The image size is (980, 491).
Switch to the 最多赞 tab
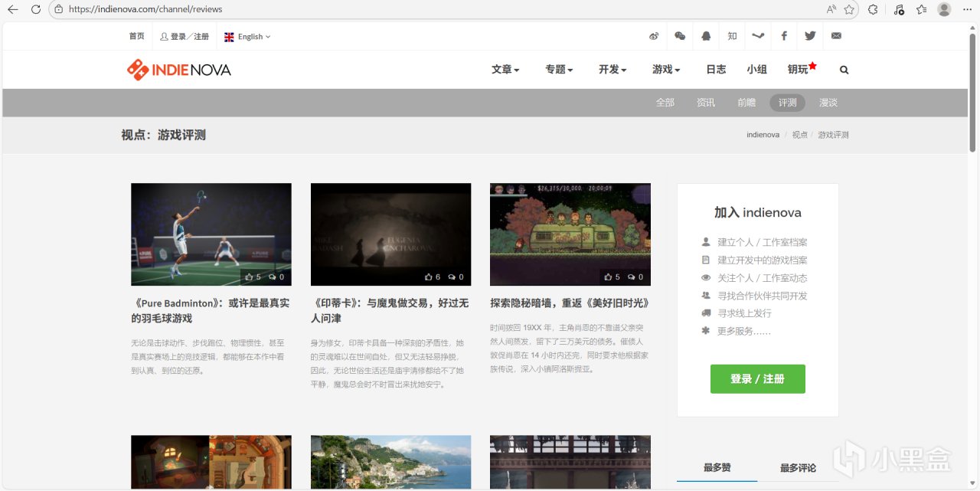point(717,467)
